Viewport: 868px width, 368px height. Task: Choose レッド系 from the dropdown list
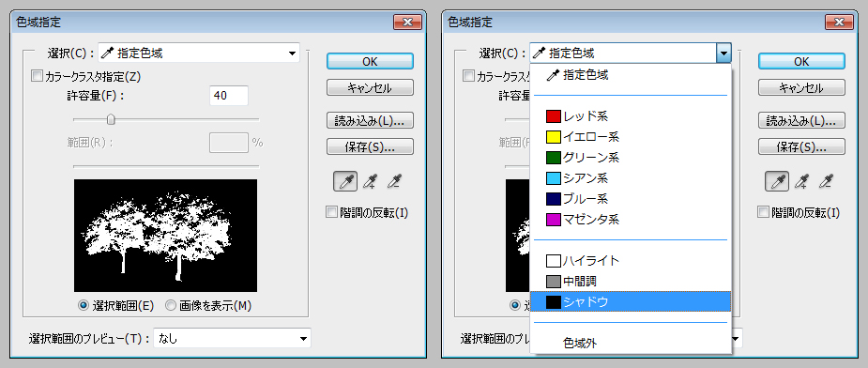click(x=631, y=116)
